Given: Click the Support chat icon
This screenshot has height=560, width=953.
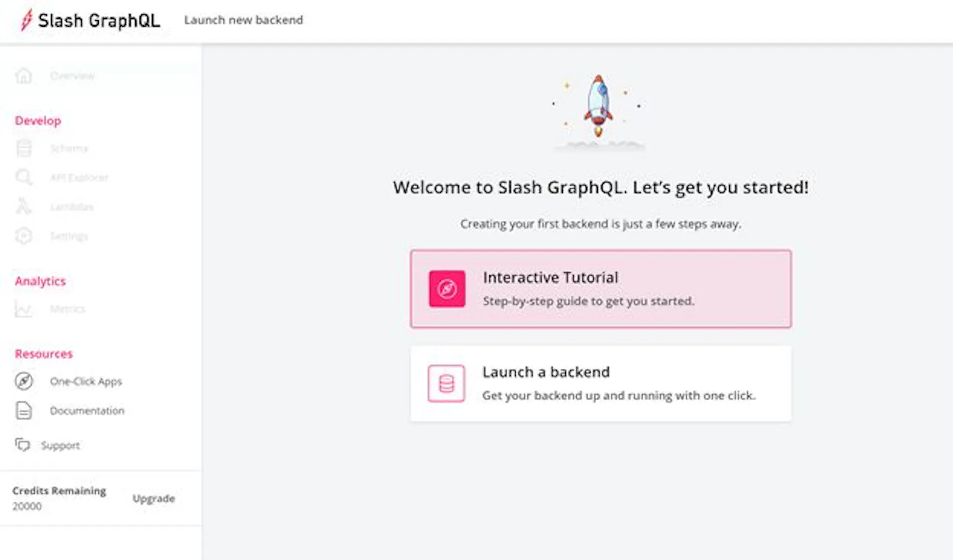Looking at the screenshot, I should [22, 445].
